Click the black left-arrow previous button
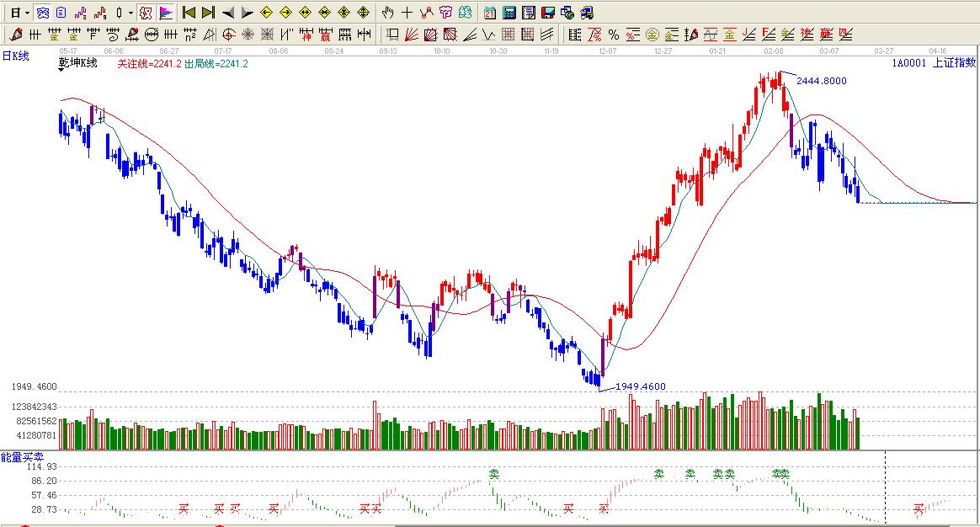 [x=227, y=13]
